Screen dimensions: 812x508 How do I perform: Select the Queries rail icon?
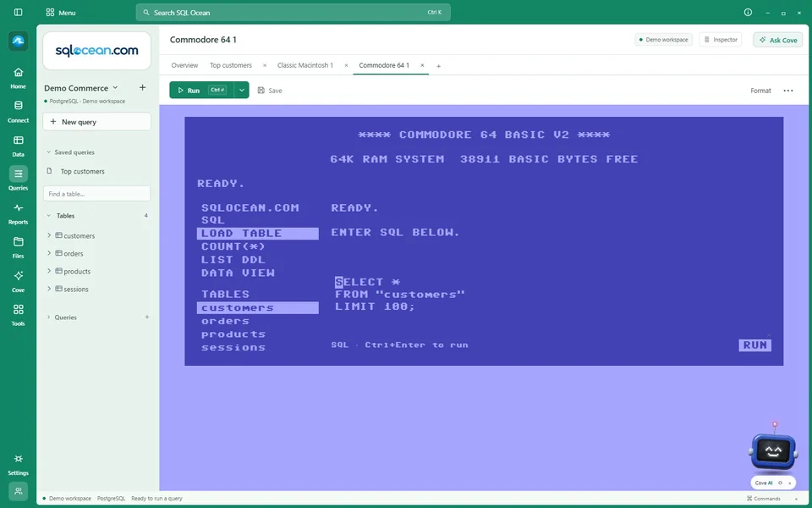pos(18,179)
